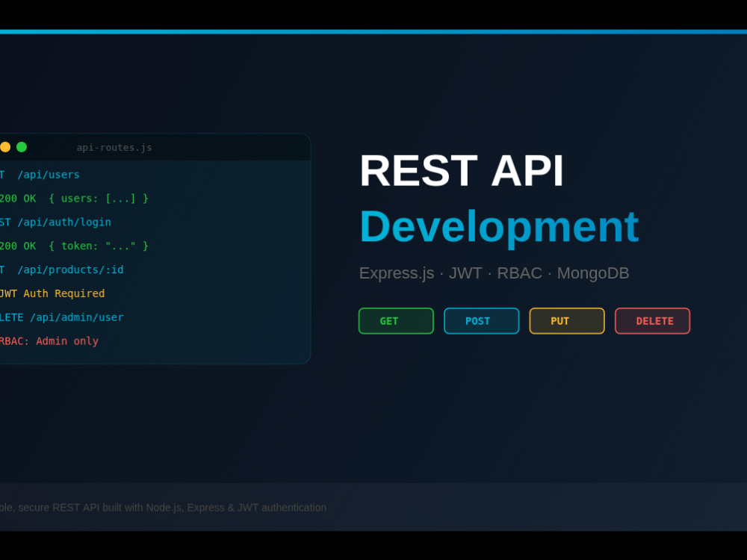The image size is (747, 560).
Task: Click the '{ token: "..." }' response line
Action: 74,246
